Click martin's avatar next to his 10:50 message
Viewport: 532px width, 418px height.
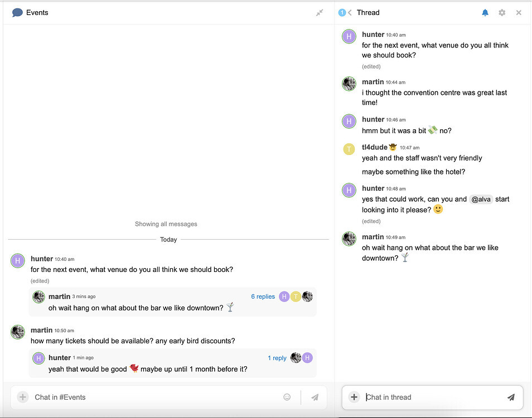click(17, 332)
